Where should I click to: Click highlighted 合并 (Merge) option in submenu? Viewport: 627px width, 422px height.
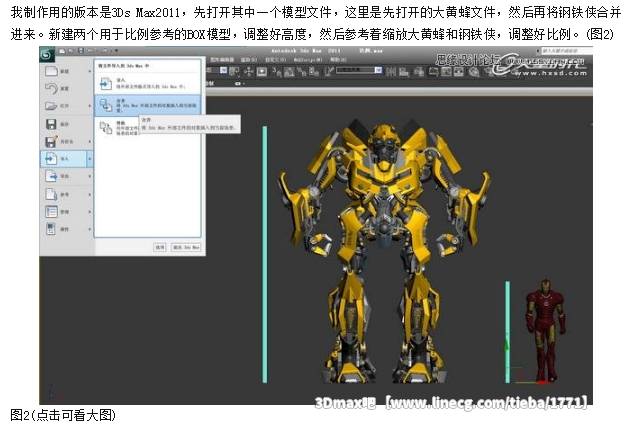point(148,105)
